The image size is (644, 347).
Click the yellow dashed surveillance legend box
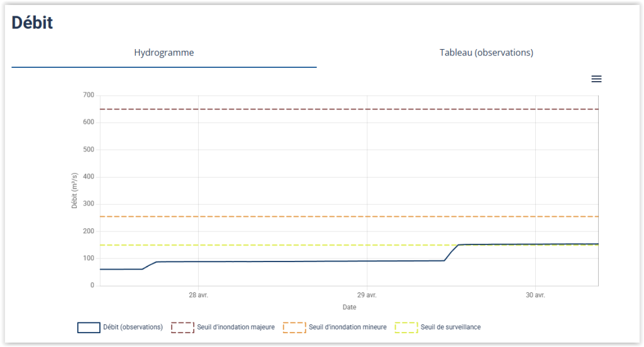coord(406,328)
